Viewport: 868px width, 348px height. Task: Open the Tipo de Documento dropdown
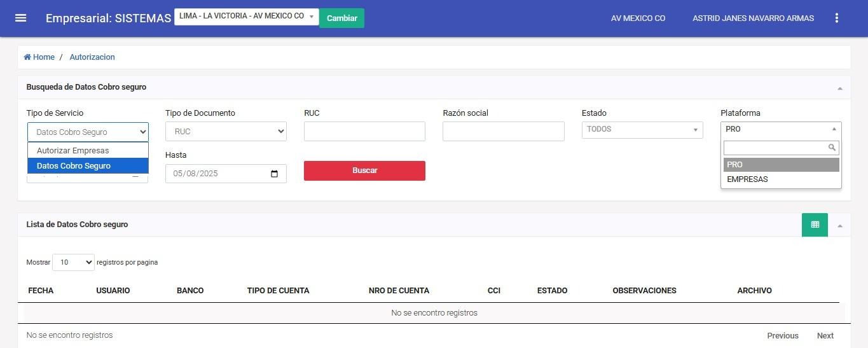[226, 132]
